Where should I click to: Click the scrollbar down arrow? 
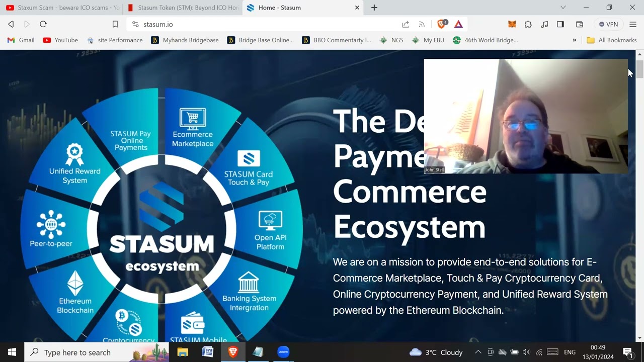[x=640, y=338]
